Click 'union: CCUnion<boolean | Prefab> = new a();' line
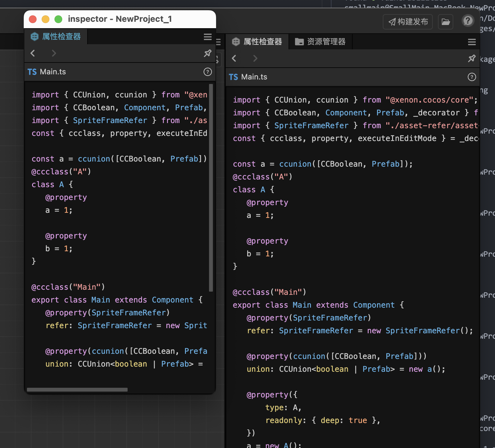 (x=346, y=369)
